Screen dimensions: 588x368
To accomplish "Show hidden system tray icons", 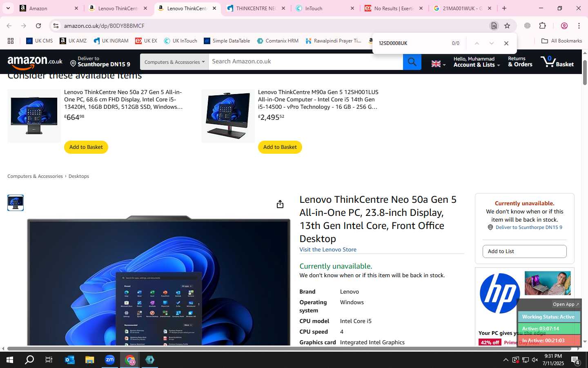I will click(x=506, y=360).
